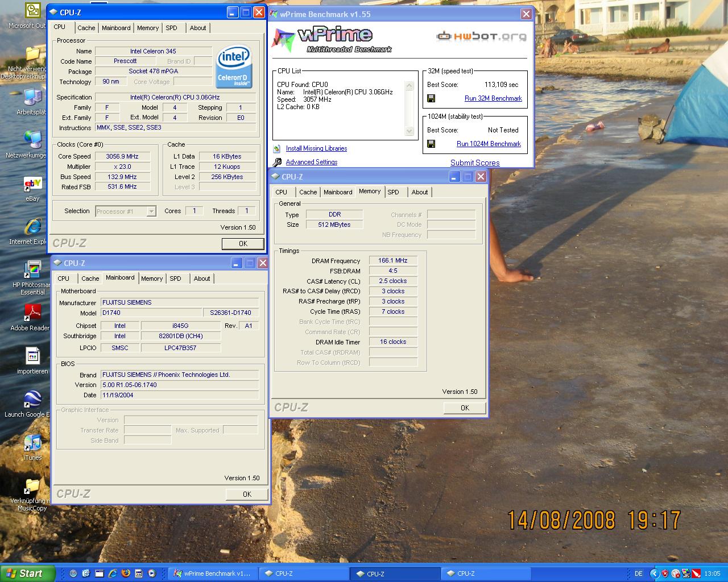The width and height of the screenshot is (728, 582).
Task: Click the red antivirus umbrella tray icon
Action: coord(696,573)
